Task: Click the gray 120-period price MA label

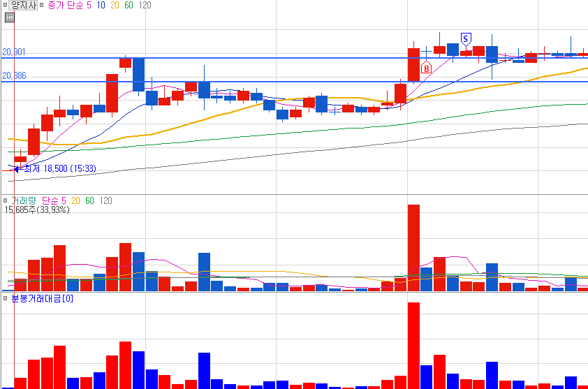Action: coord(145,6)
